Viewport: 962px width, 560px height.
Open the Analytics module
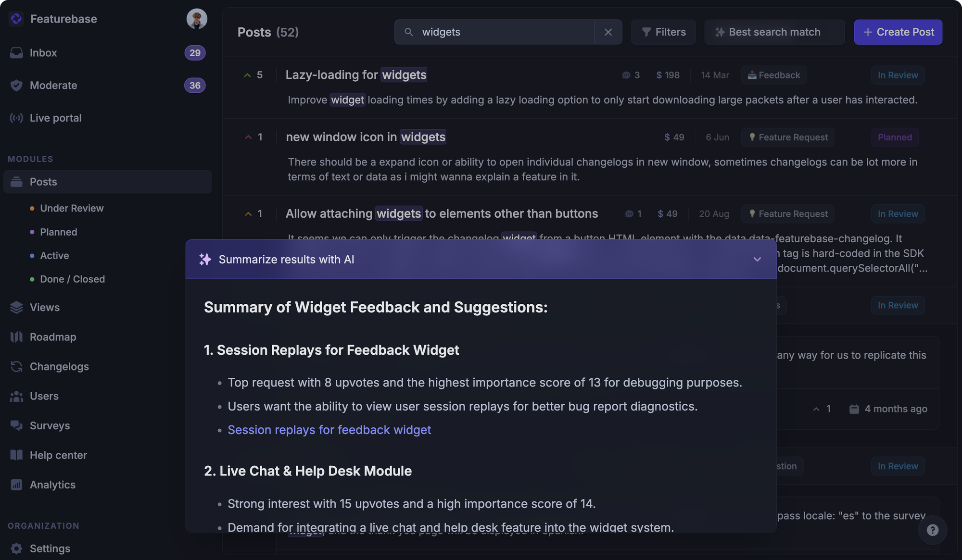point(52,485)
